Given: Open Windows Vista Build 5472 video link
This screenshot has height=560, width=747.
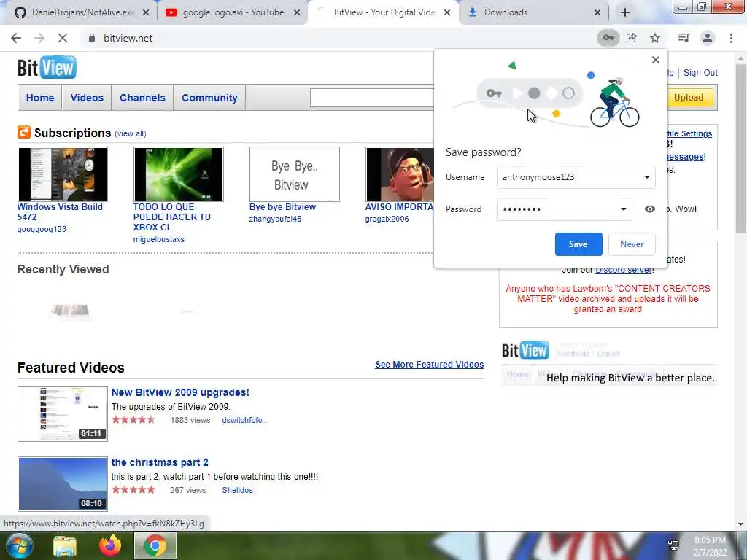Looking at the screenshot, I should (x=60, y=212).
